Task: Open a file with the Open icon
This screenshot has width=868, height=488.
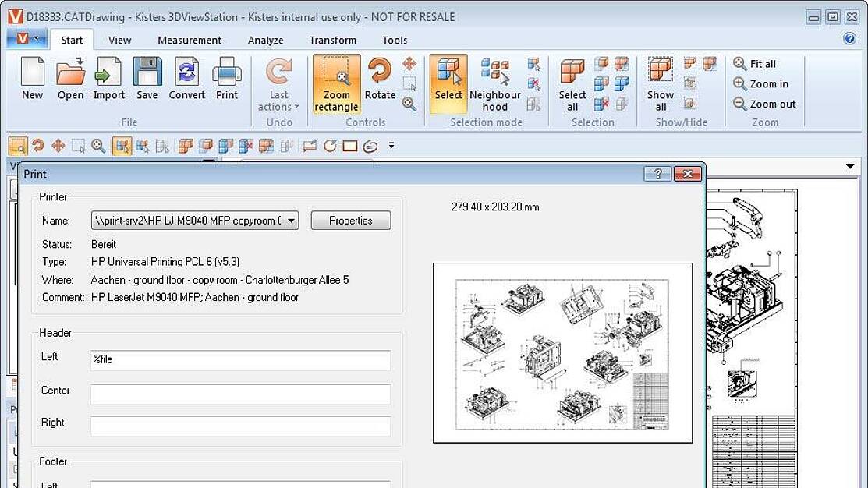Action: point(70,79)
